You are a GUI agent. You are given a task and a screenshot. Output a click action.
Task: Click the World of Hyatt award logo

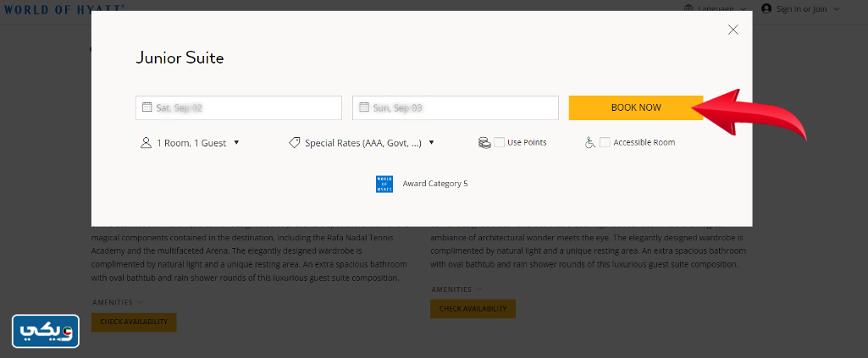[x=384, y=184]
